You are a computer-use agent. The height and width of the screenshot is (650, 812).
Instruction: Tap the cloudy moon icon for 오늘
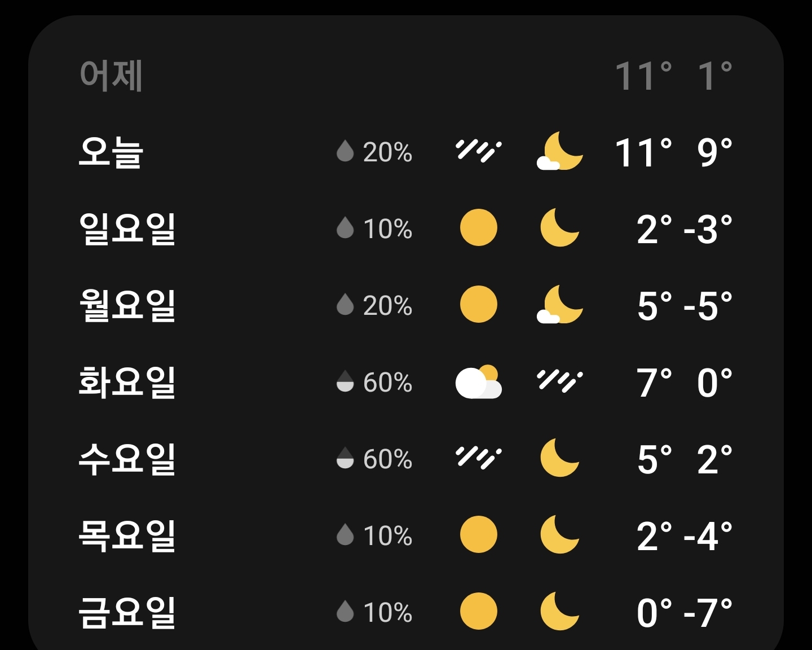pyautogui.click(x=559, y=151)
